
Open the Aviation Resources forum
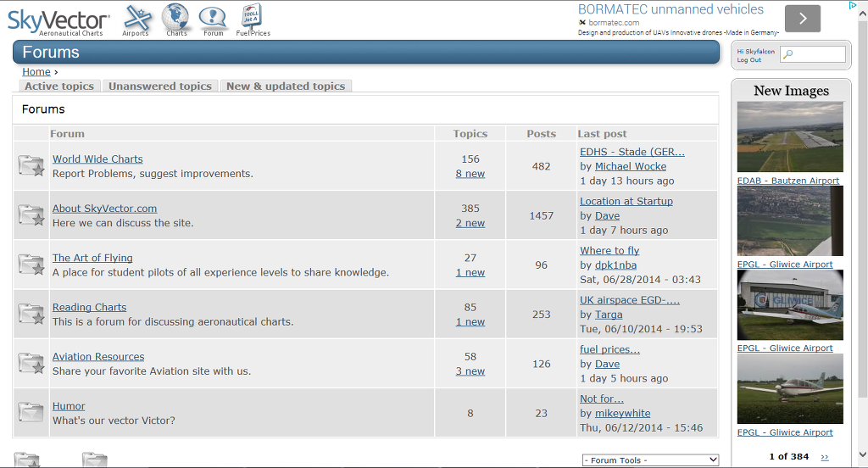coord(98,357)
